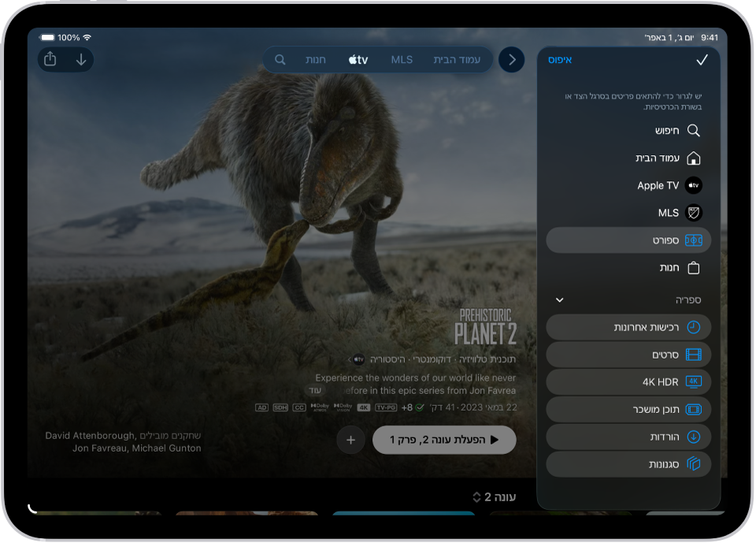The image size is (756, 543).
Task: Open 4K HDR library row
Action: pyautogui.click(x=628, y=381)
